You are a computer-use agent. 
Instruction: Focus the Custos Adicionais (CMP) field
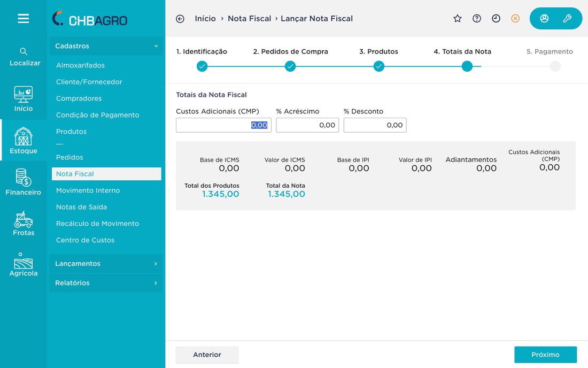(223, 125)
